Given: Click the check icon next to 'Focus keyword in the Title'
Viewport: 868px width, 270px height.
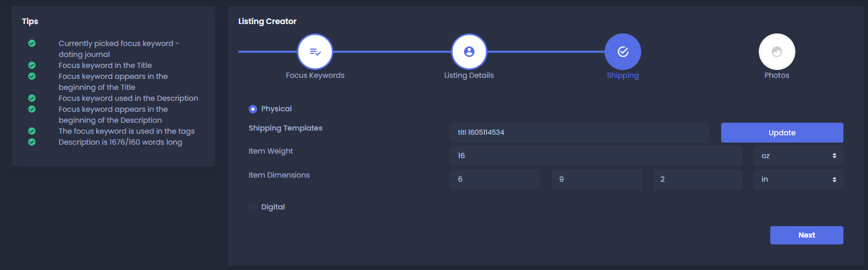Looking at the screenshot, I should tap(32, 65).
